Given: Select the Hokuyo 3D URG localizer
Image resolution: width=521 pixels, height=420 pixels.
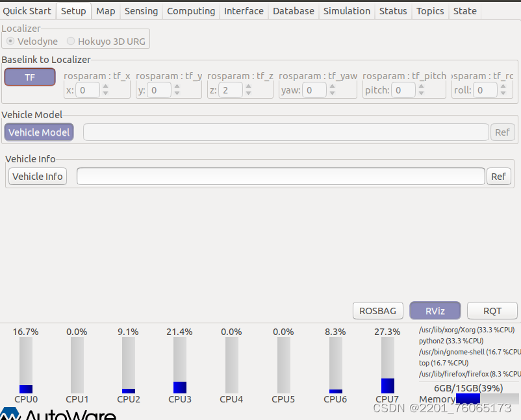Looking at the screenshot, I should 70,41.
